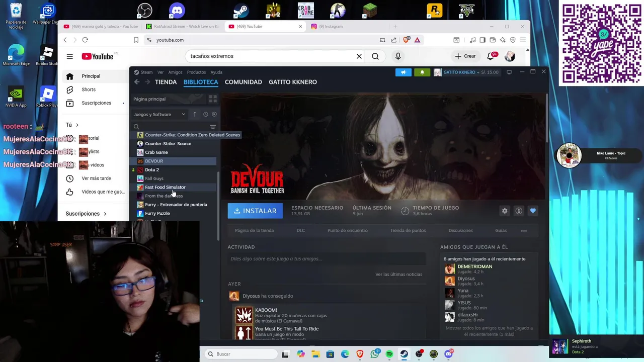This screenshot has height=362, width=644.
Task: Open YouTube notifications bell
Action: point(491,56)
